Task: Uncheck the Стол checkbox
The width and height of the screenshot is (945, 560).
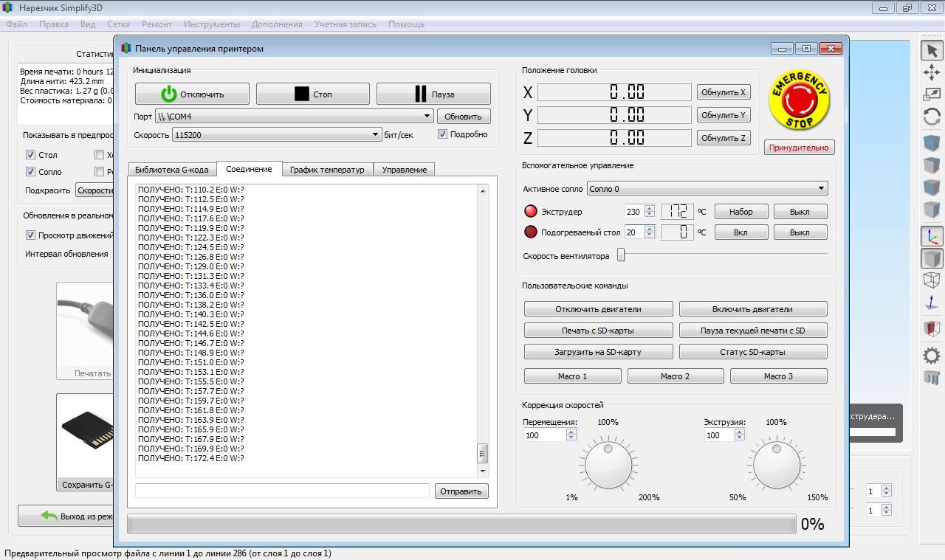Action: (x=30, y=155)
